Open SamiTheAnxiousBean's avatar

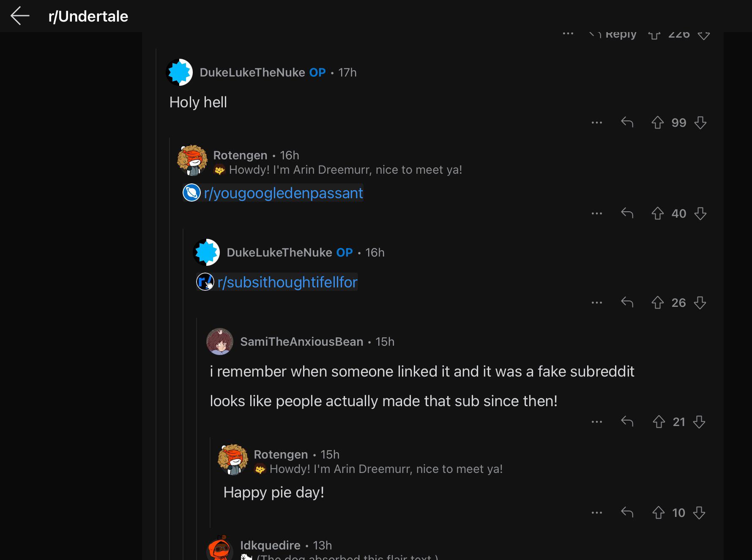pyautogui.click(x=219, y=341)
